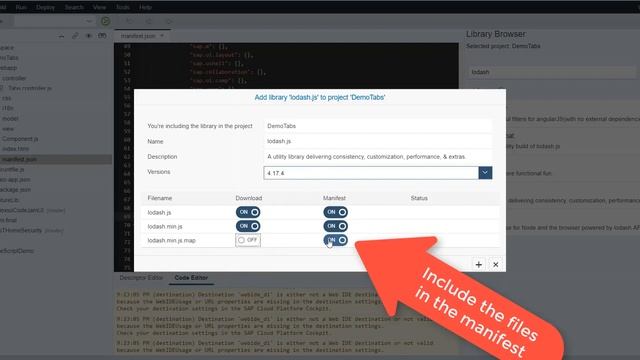Screen dimensions: 640x360
Task: Switch to the Descriptor Editor tab
Action: point(141,278)
